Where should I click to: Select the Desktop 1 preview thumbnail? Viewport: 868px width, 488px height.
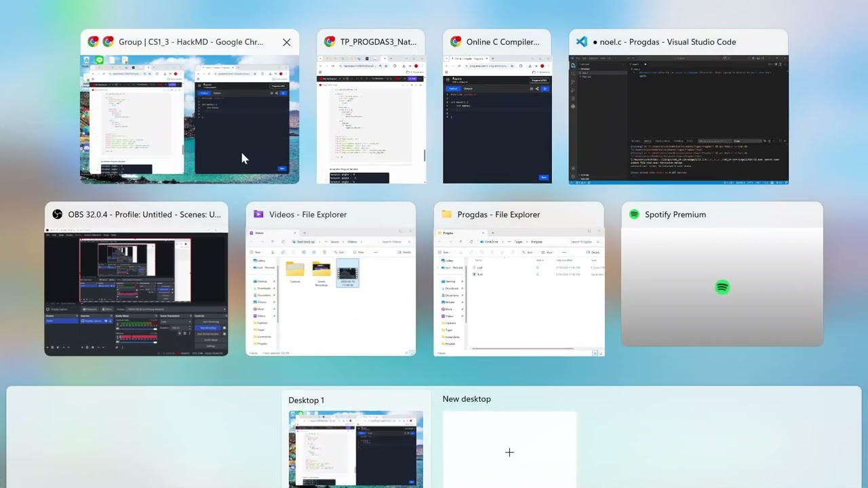355,449
